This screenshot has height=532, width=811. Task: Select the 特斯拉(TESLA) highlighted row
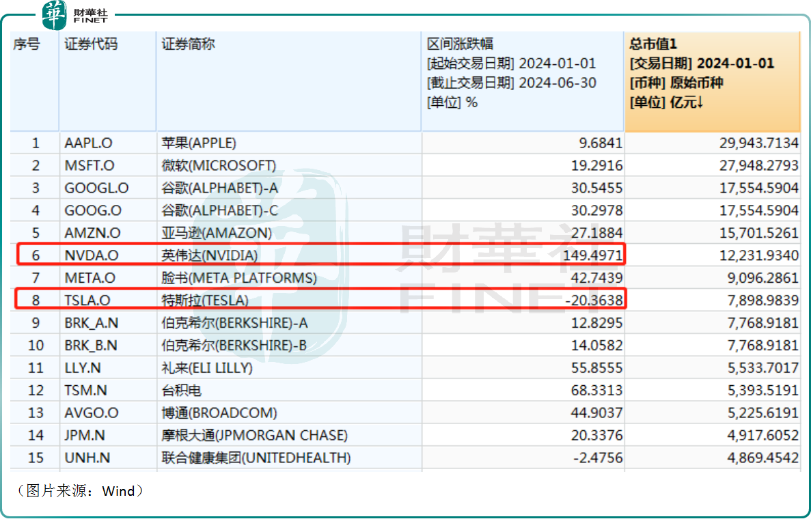[198, 300]
